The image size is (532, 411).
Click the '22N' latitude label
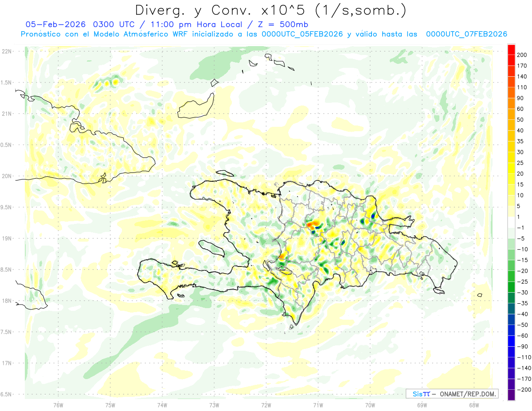[x=6, y=51]
